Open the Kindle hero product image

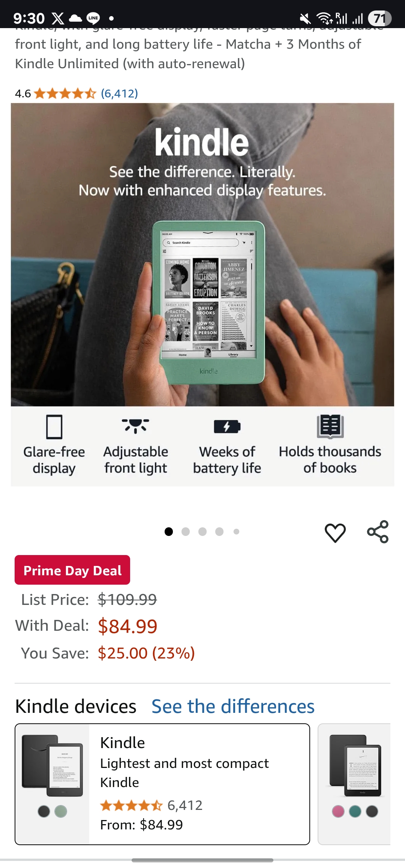[x=202, y=255]
